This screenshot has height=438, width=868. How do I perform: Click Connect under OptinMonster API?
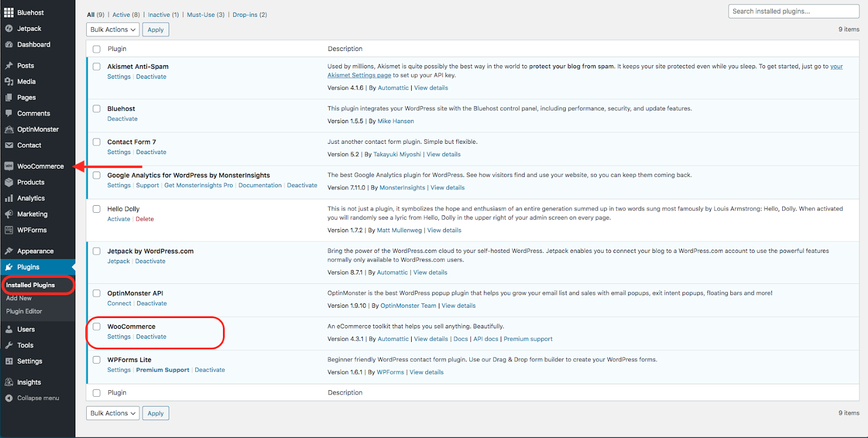[119, 304]
